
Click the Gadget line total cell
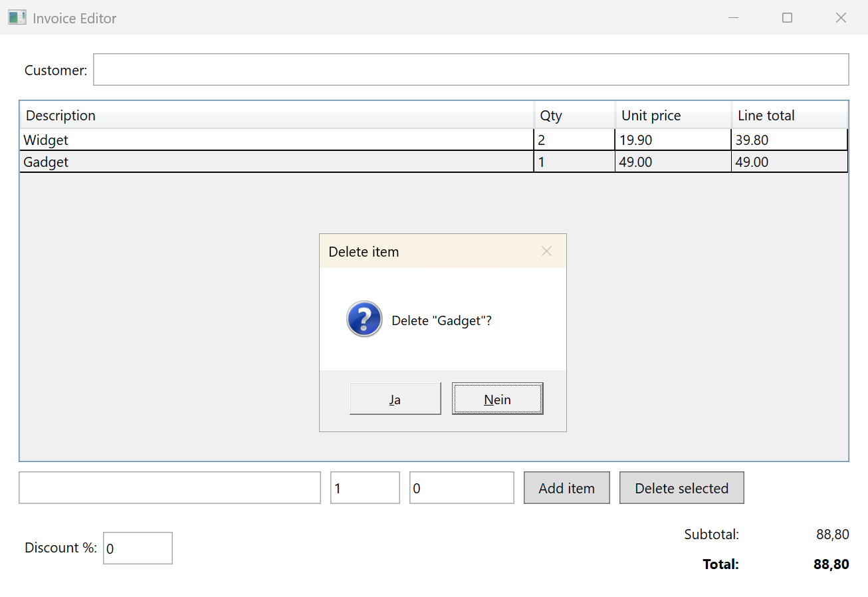click(790, 162)
